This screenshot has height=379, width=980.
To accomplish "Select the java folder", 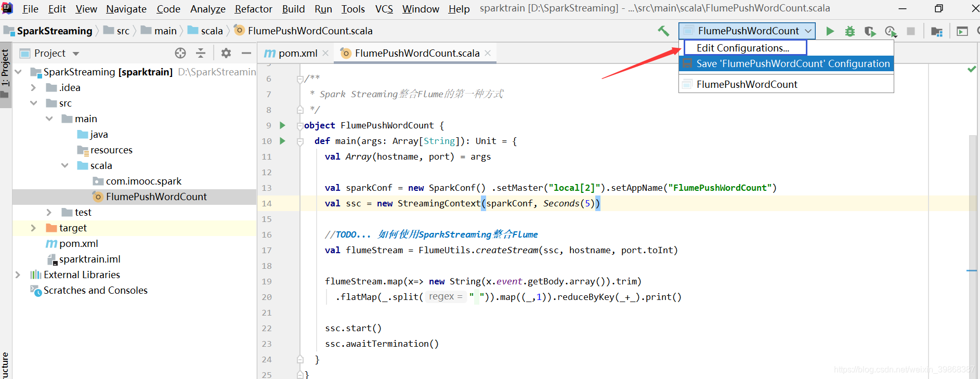I will pyautogui.click(x=99, y=134).
